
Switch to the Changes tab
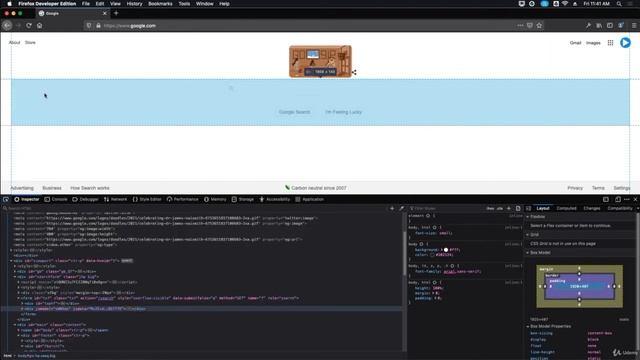tap(592, 209)
